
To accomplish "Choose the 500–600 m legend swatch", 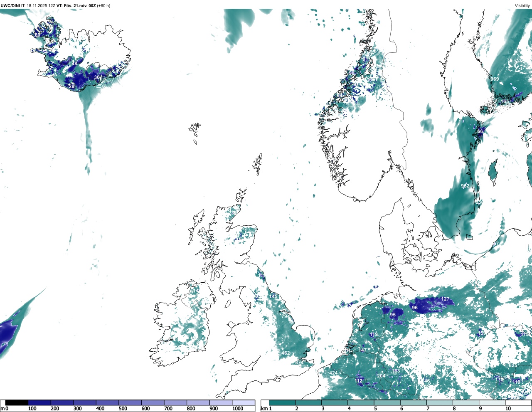I will (130, 402).
